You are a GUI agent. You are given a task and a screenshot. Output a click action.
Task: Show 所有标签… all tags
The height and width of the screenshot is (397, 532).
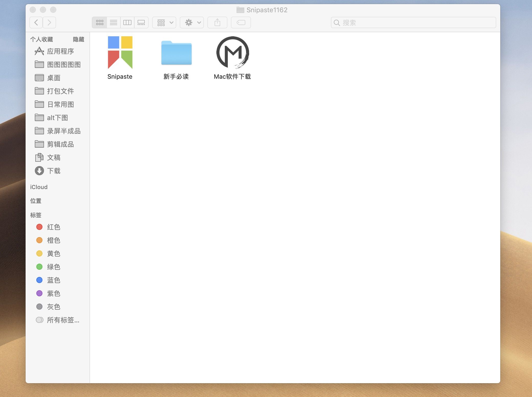(x=58, y=320)
